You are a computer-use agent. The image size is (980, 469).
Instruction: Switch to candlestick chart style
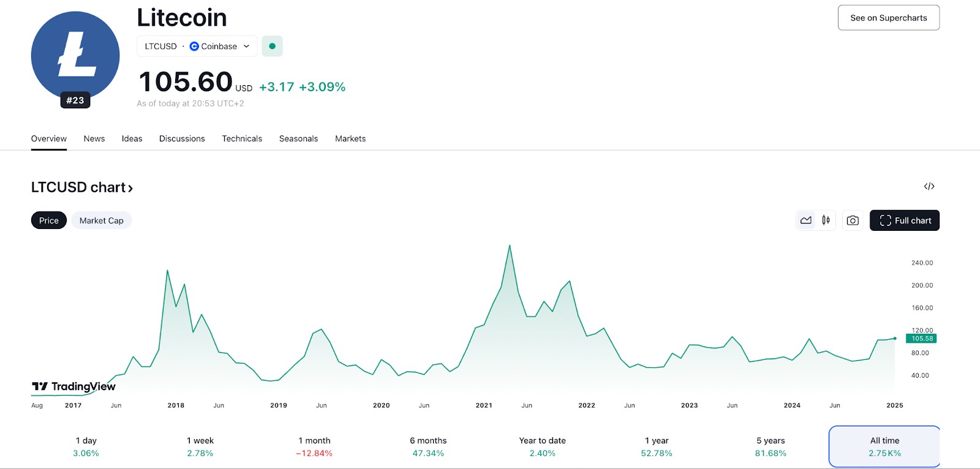coord(826,220)
